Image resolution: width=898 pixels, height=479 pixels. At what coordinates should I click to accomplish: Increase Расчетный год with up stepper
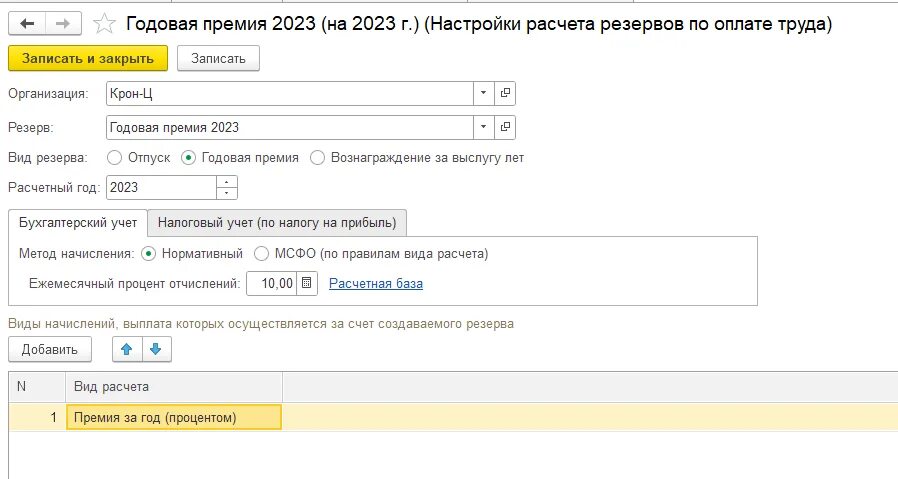point(227,182)
